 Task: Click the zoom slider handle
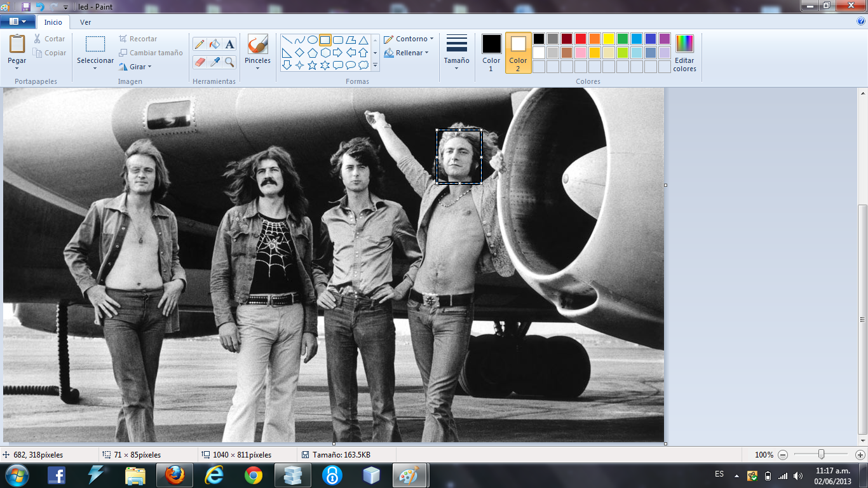(x=822, y=455)
